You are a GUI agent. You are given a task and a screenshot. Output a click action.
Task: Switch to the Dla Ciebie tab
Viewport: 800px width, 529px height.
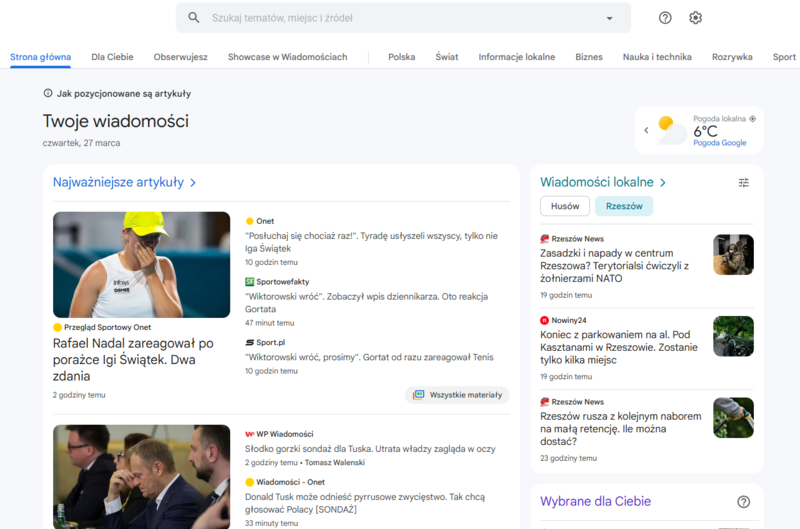[x=112, y=57]
